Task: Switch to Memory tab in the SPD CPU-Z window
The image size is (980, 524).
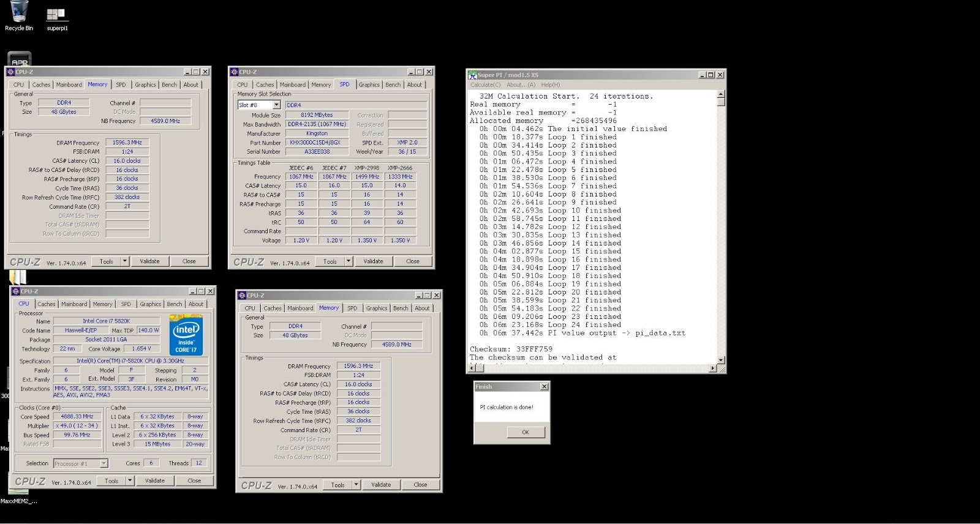Action: point(321,85)
